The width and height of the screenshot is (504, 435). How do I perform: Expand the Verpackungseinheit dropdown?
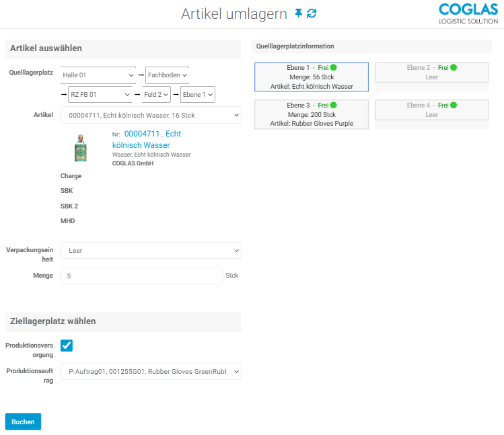pos(150,251)
